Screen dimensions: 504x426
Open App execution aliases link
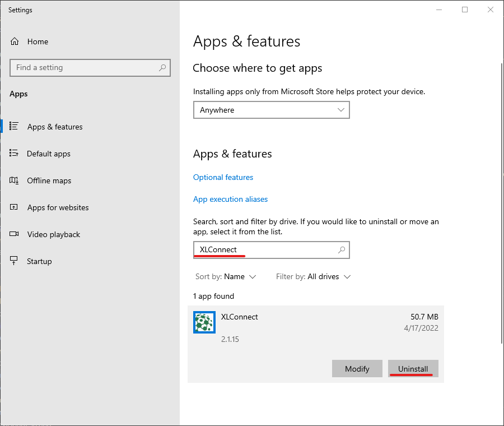(x=230, y=199)
